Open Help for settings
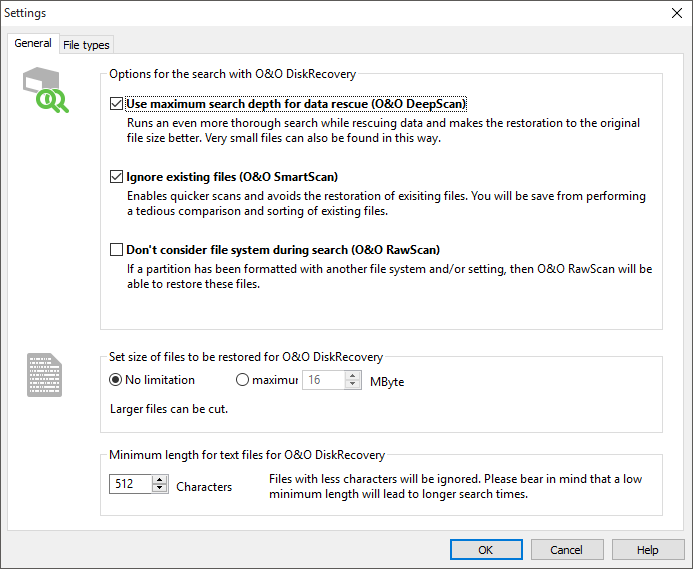This screenshot has height=569, width=693. coord(648,550)
